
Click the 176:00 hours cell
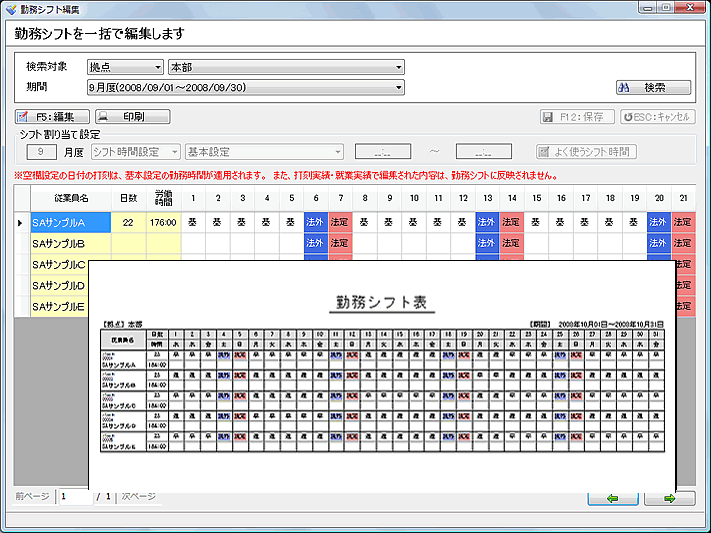click(x=163, y=223)
